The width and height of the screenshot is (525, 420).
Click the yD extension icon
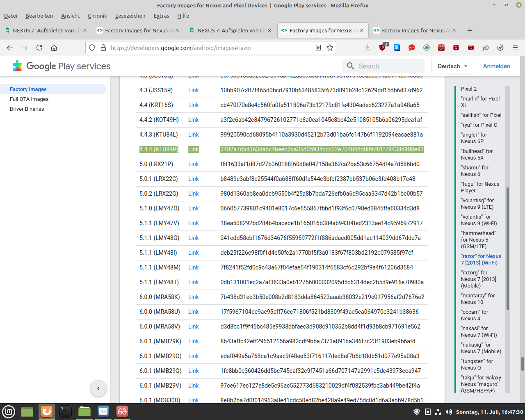486,48
